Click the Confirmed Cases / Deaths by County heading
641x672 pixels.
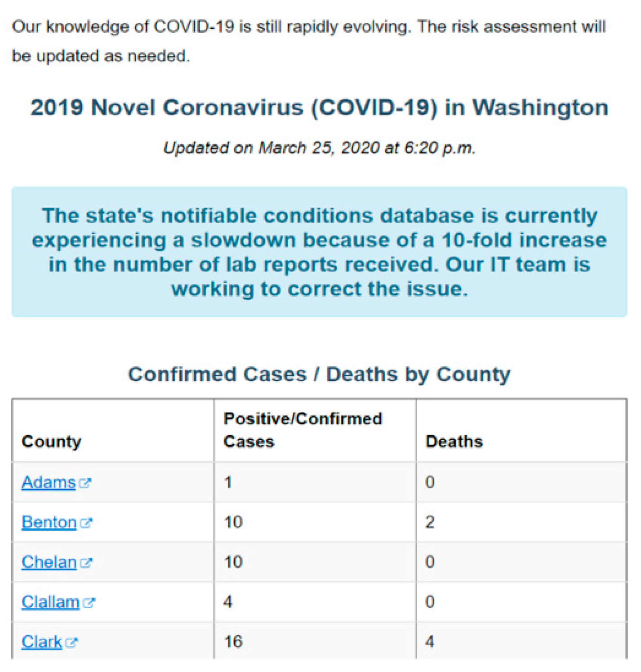319,374
